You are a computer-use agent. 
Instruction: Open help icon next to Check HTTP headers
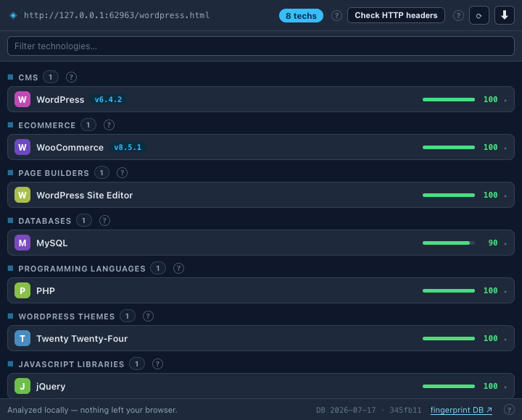coord(458,16)
